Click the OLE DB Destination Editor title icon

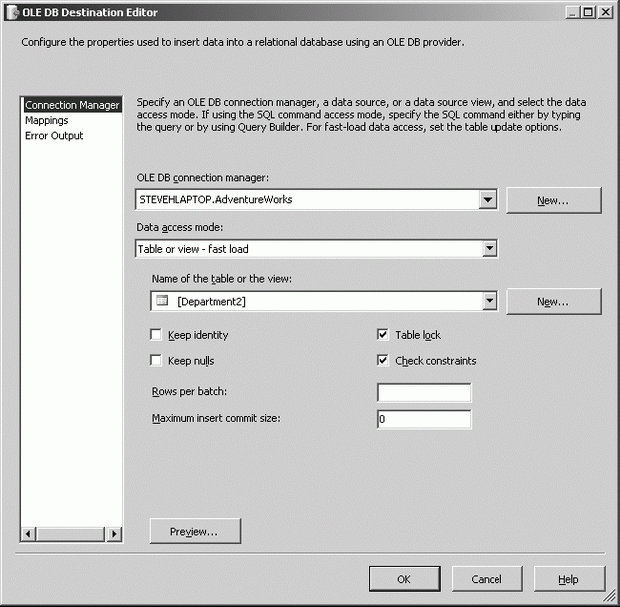13,13
